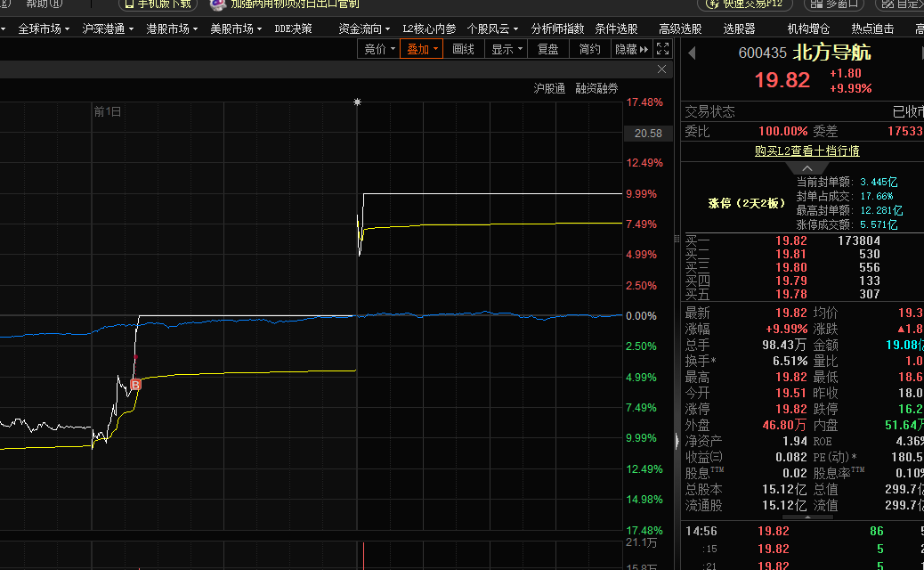Open the 资金流向 dropdown
The width and height of the screenshot is (924, 570).
point(364,28)
